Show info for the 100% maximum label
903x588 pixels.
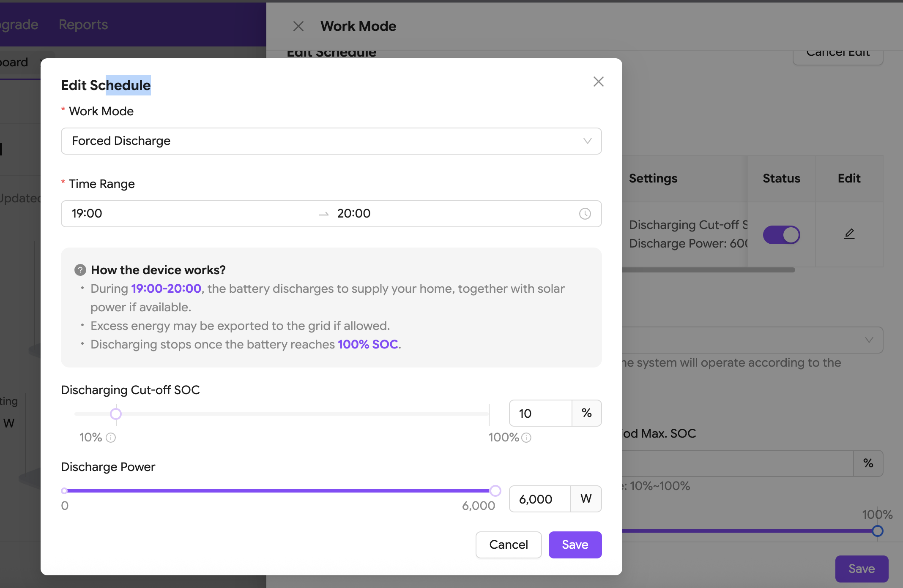pos(526,438)
